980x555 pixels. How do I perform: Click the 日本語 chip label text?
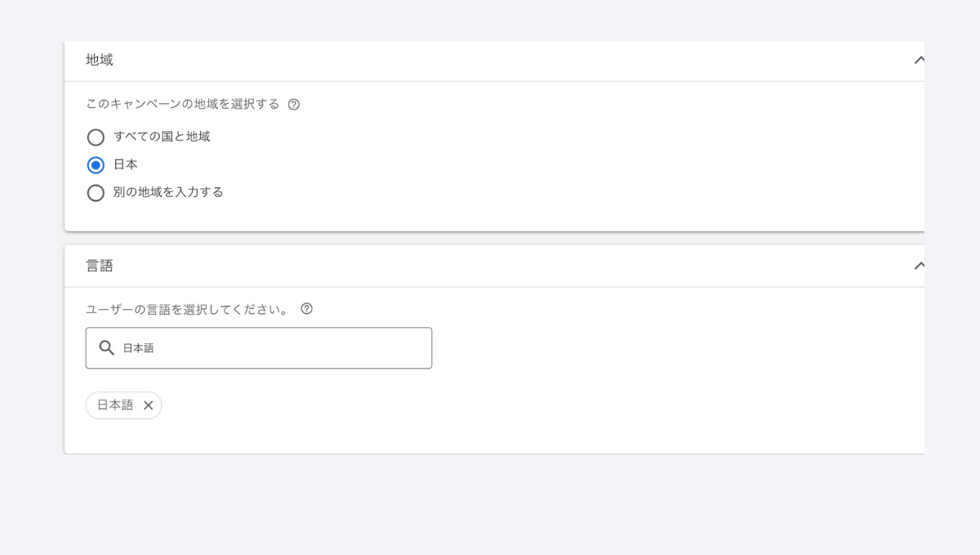tap(115, 405)
